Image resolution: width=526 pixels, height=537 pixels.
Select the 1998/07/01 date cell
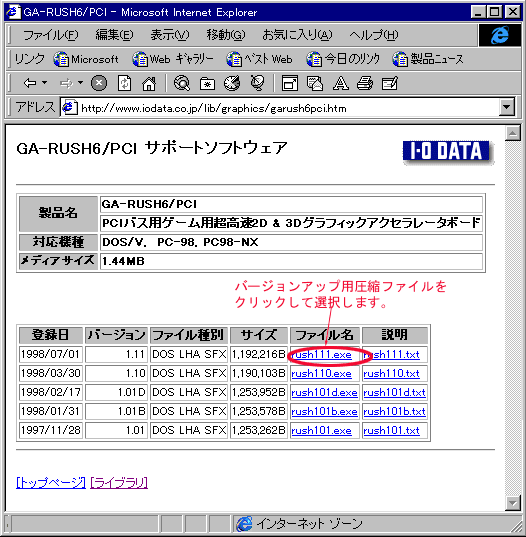[50, 354]
